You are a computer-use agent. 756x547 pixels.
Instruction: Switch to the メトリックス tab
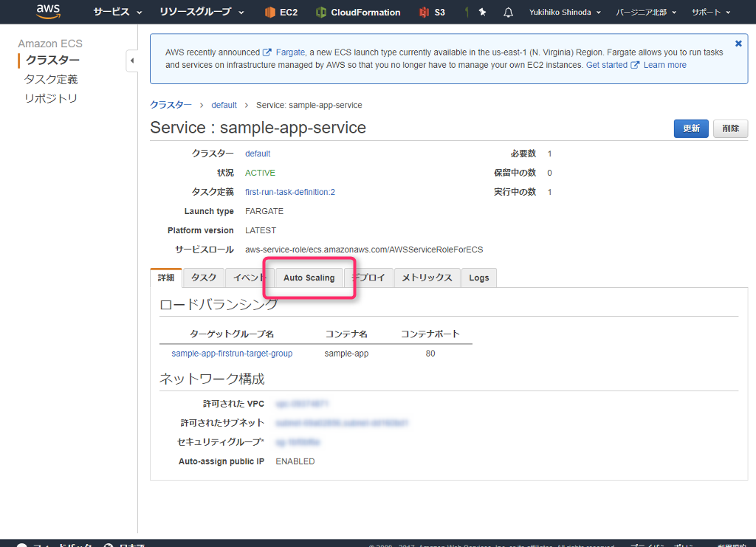pyautogui.click(x=427, y=278)
